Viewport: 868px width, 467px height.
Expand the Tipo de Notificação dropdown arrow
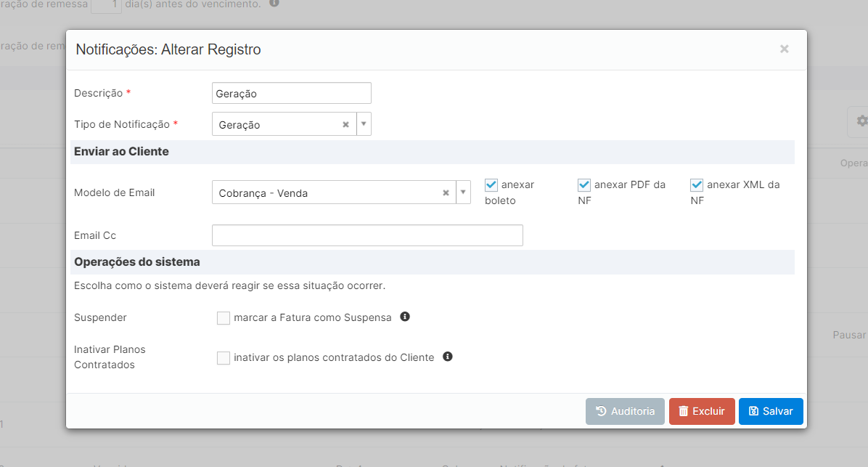[364, 124]
